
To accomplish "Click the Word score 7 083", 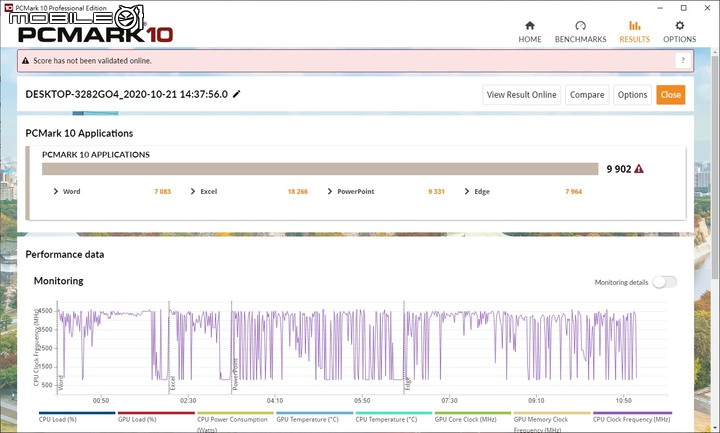I will click(x=163, y=191).
